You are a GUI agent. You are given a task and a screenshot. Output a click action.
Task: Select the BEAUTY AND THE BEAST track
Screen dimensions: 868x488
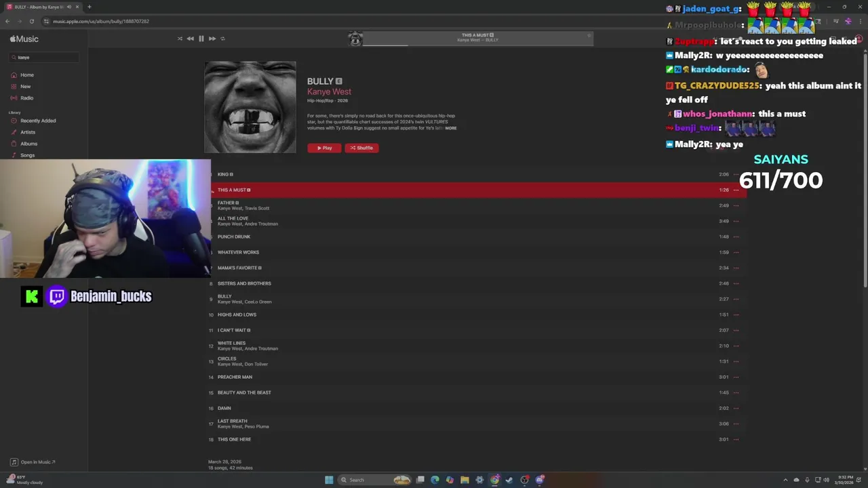pyautogui.click(x=475, y=392)
